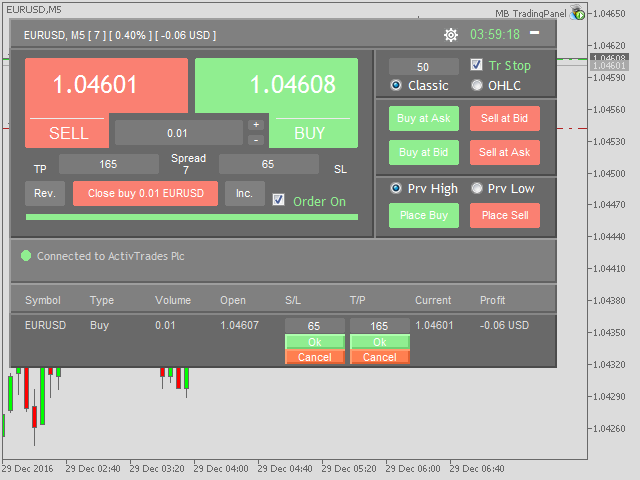Click the 29 Dec 04:00 time axis label

[221, 469]
